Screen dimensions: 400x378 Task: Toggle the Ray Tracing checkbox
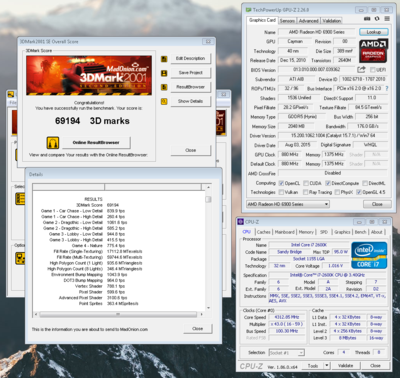(305, 192)
